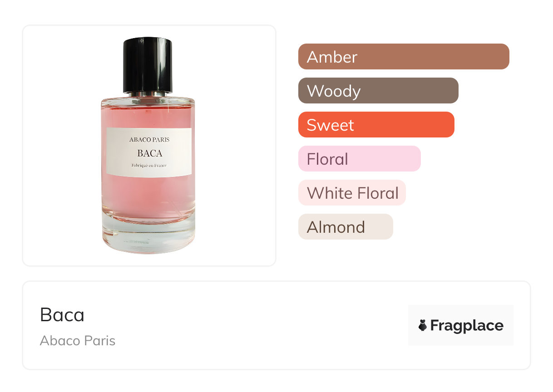Click the Fragplace perfume bottle logo icon

(x=423, y=325)
